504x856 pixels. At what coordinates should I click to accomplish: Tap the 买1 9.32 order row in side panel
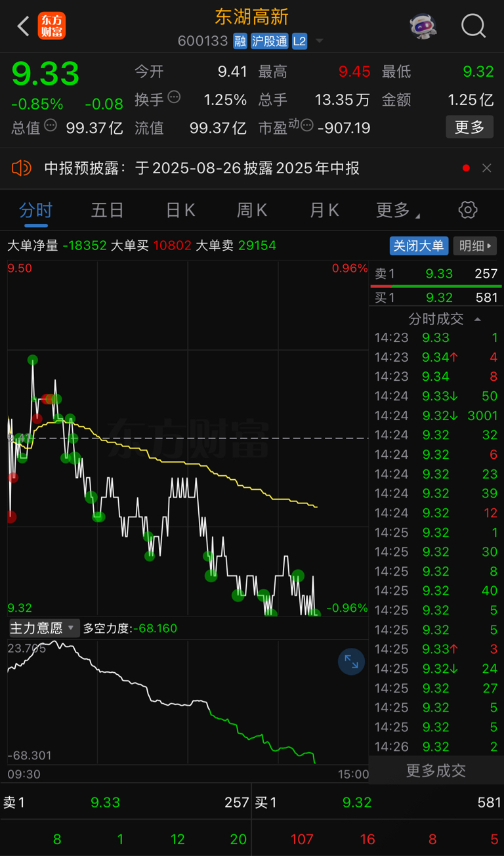click(436, 297)
